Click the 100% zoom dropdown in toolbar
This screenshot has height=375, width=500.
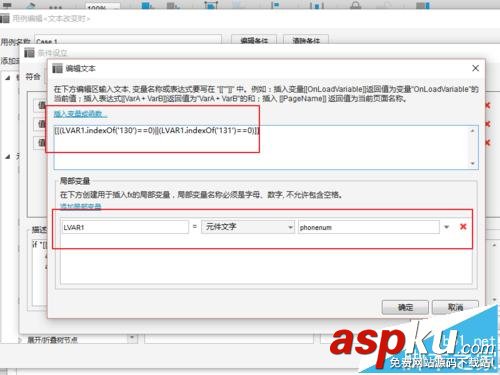[103, 6]
